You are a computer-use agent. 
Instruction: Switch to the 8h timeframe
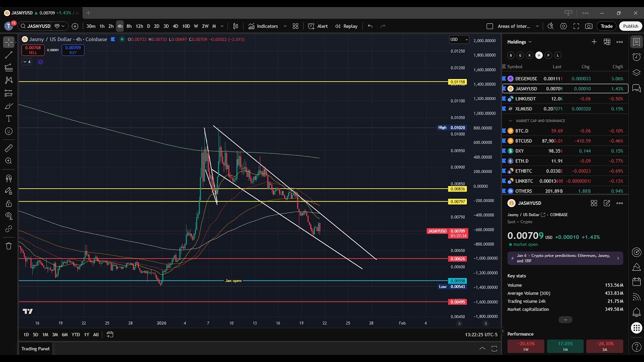click(x=129, y=26)
